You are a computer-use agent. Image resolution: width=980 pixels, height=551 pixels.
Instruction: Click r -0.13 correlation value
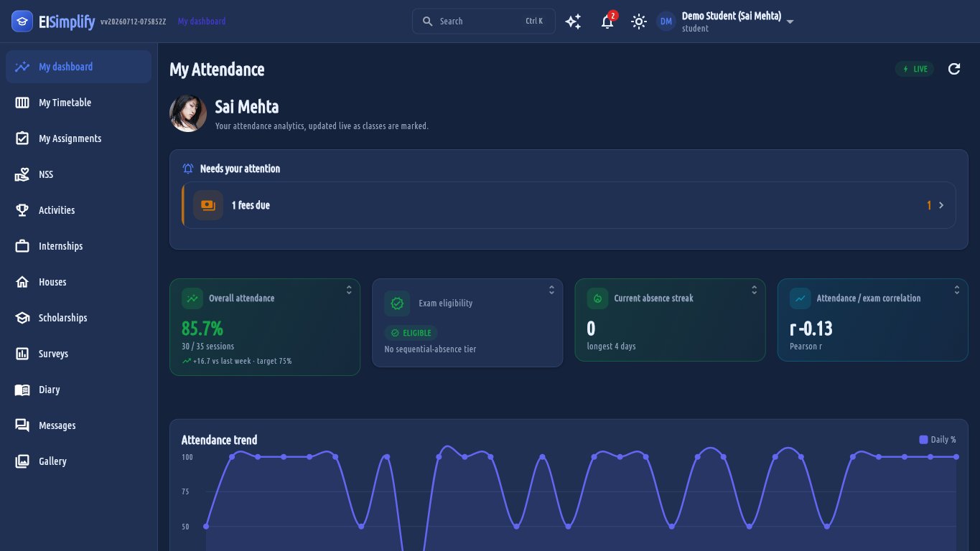(x=811, y=329)
